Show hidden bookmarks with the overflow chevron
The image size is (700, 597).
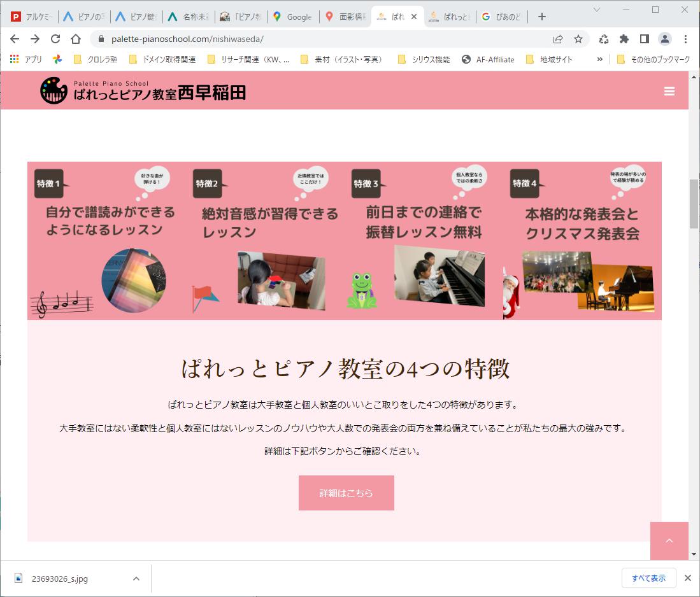tap(599, 59)
